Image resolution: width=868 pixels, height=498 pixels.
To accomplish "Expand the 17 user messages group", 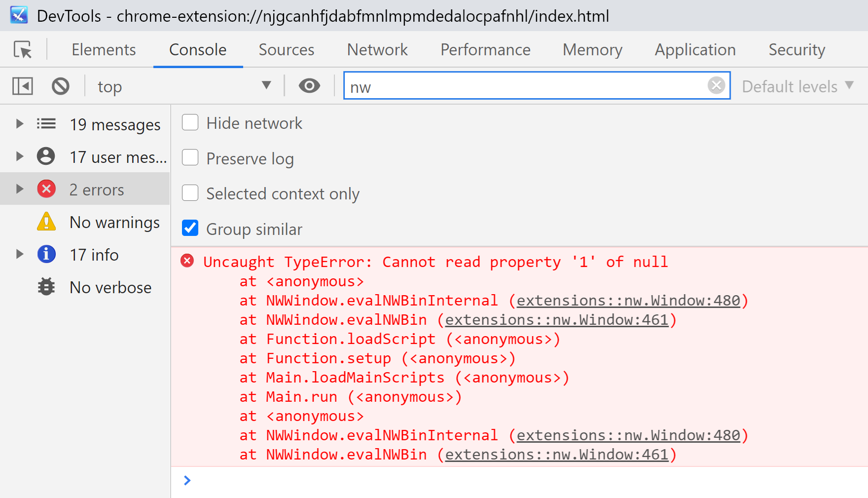I will coord(20,156).
